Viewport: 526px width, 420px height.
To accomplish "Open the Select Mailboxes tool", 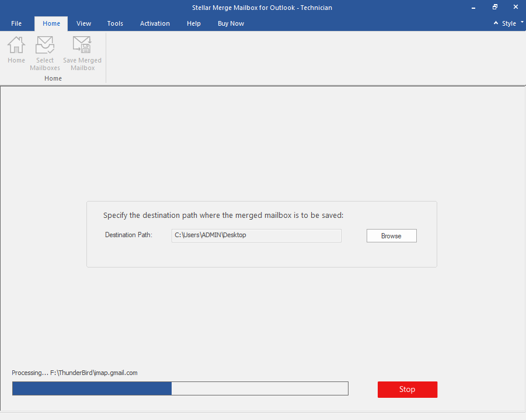I will tap(45, 53).
